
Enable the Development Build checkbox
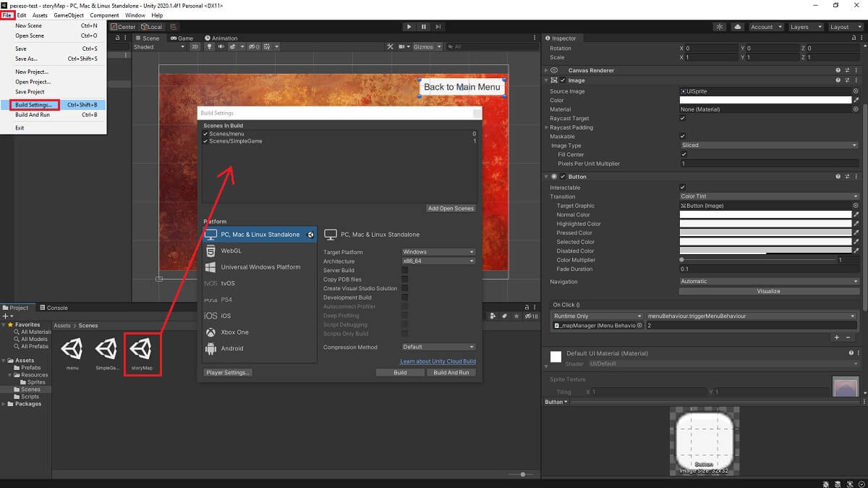pyautogui.click(x=405, y=298)
